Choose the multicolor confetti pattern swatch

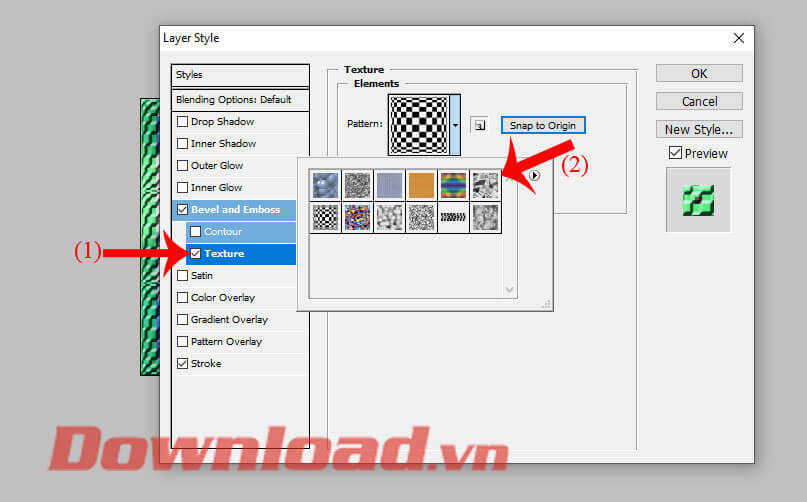click(357, 217)
